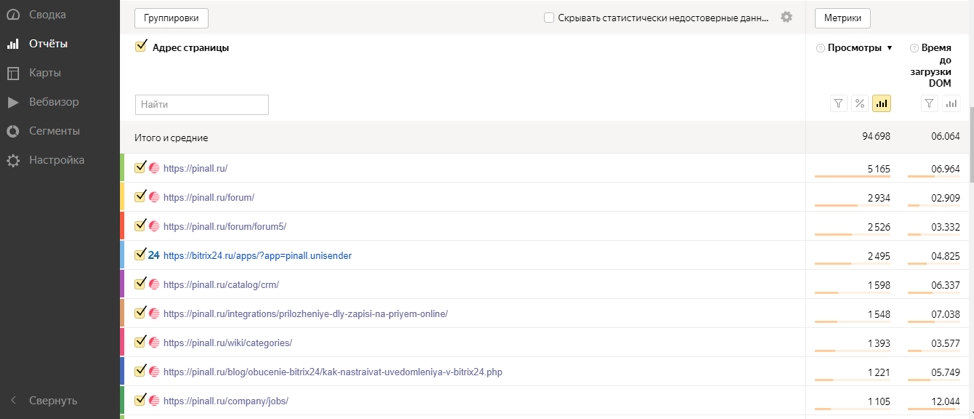Select bar chart icon under Просмотры
Image resolution: width=974 pixels, height=419 pixels.
click(x=881, y=104)
